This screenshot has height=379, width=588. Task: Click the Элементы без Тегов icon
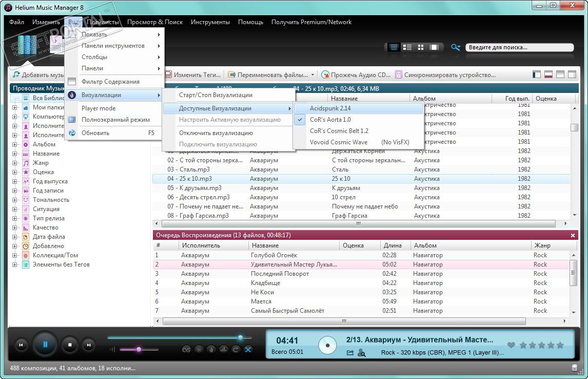pyautogui.click(x=26, y=264)
